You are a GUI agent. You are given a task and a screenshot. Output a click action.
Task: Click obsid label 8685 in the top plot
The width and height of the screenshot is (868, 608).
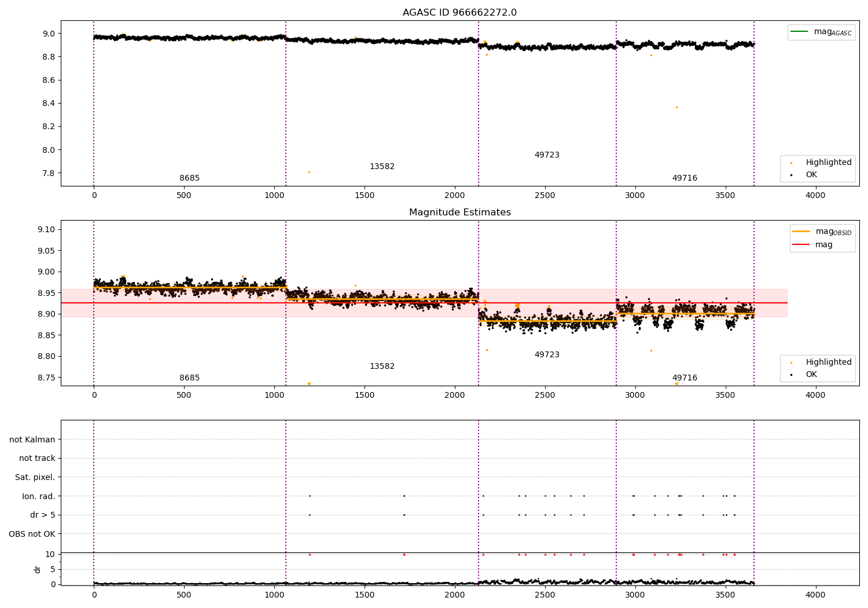(189, 178)
